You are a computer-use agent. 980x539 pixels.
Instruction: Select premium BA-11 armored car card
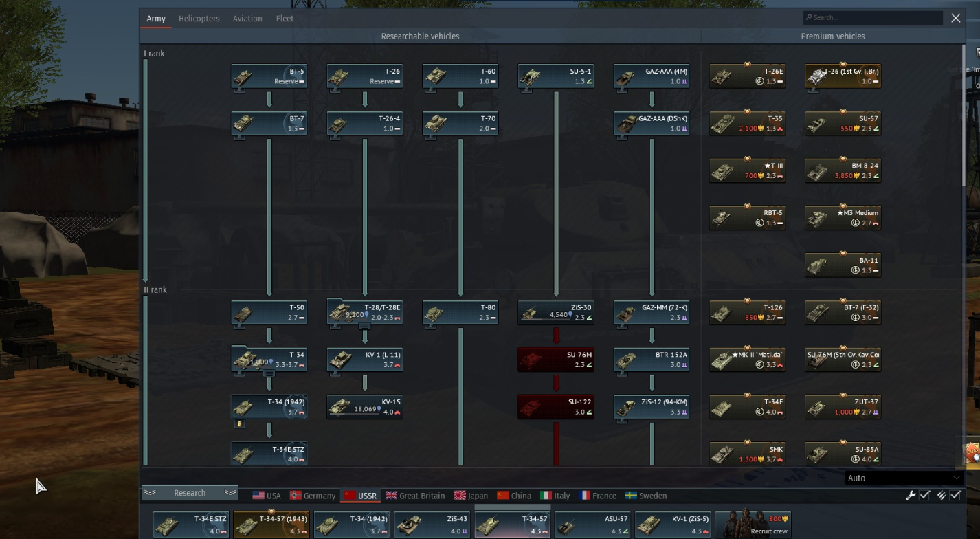click(843, 265)
